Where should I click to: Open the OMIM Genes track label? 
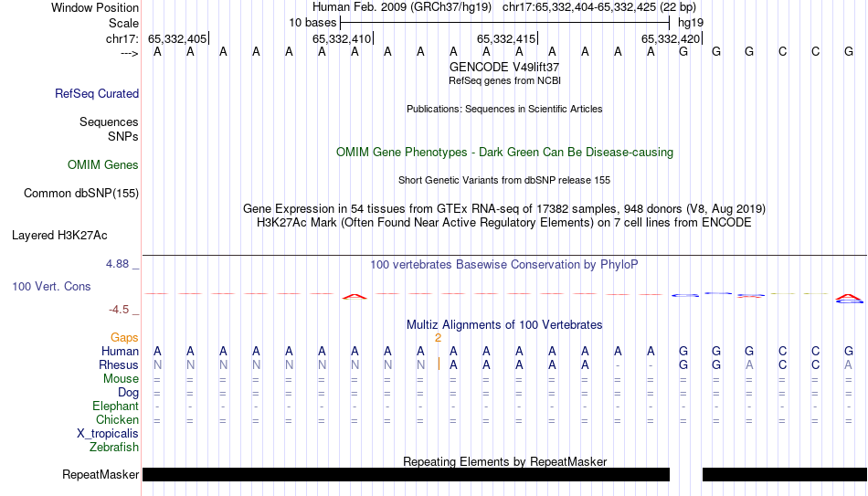click(103, 165)
